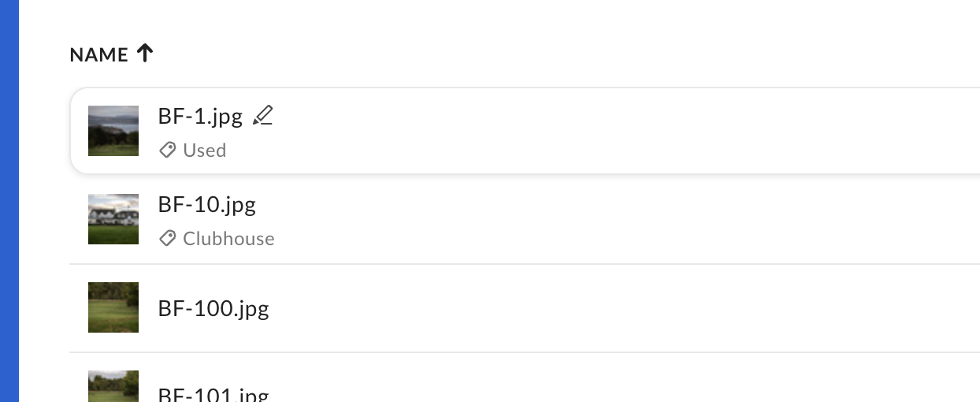980x402 pixels.
Task: Open the BF-1.jpg thumbnail image
Action: [x=113, y=131]
